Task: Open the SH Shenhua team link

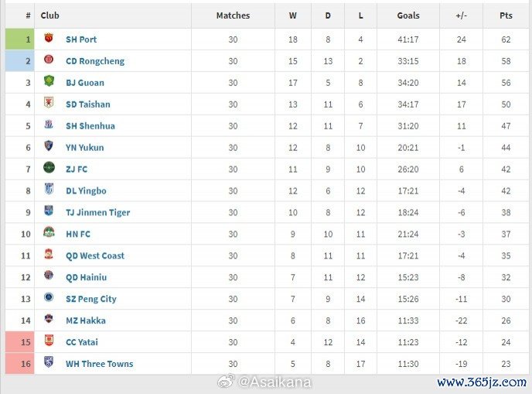Action: click(90, 125)
